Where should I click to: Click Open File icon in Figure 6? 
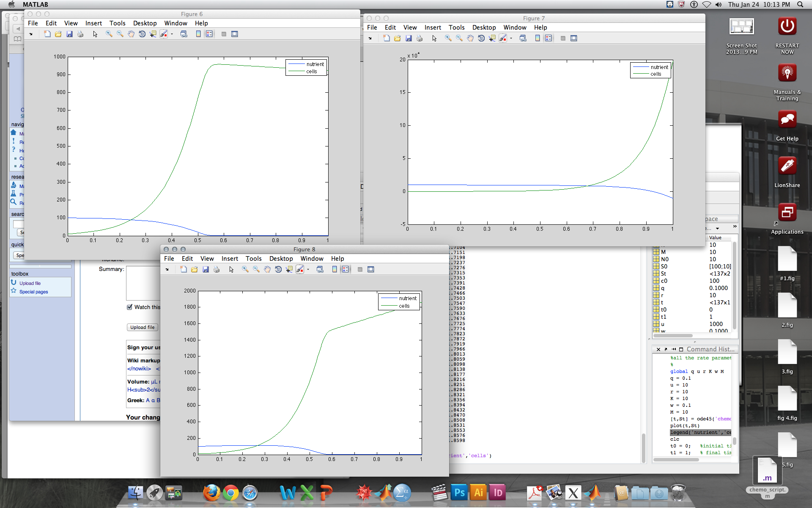58,34
